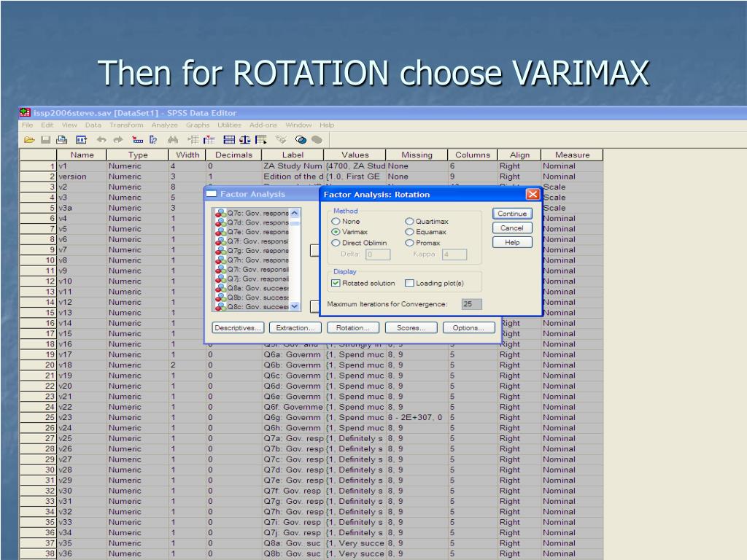Click the Delta value field
Image resolution: width=747 pixels, height=560 pixels.
point(378,254)
